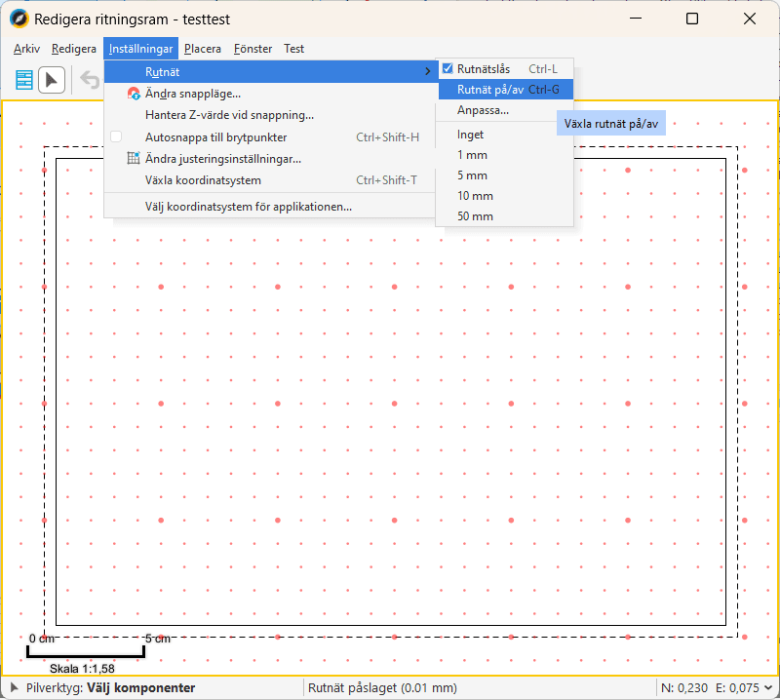Viewport: 780px width, 700px height.
Task: Toggle the Rutnätslås checkbox
Action: tap(448, 69)
